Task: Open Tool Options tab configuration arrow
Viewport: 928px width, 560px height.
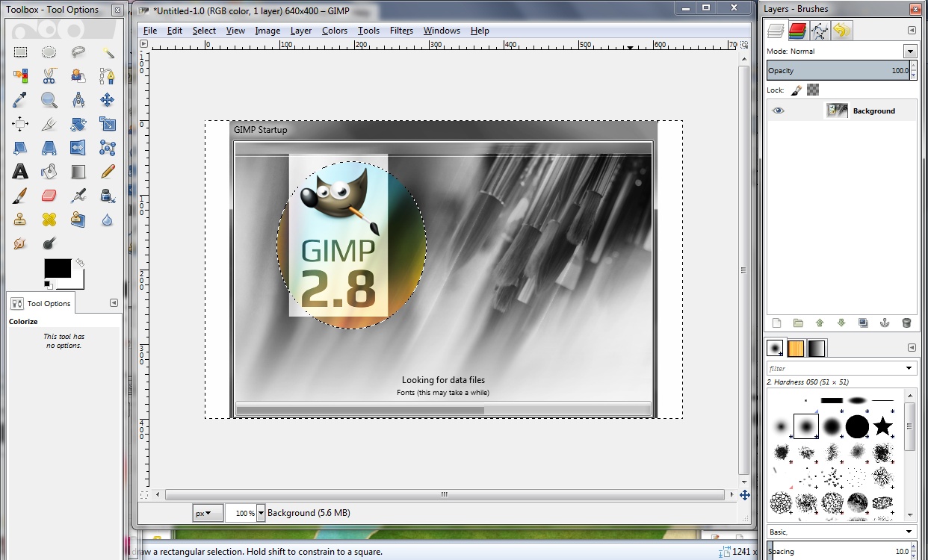Action: (x=114, y=302)
